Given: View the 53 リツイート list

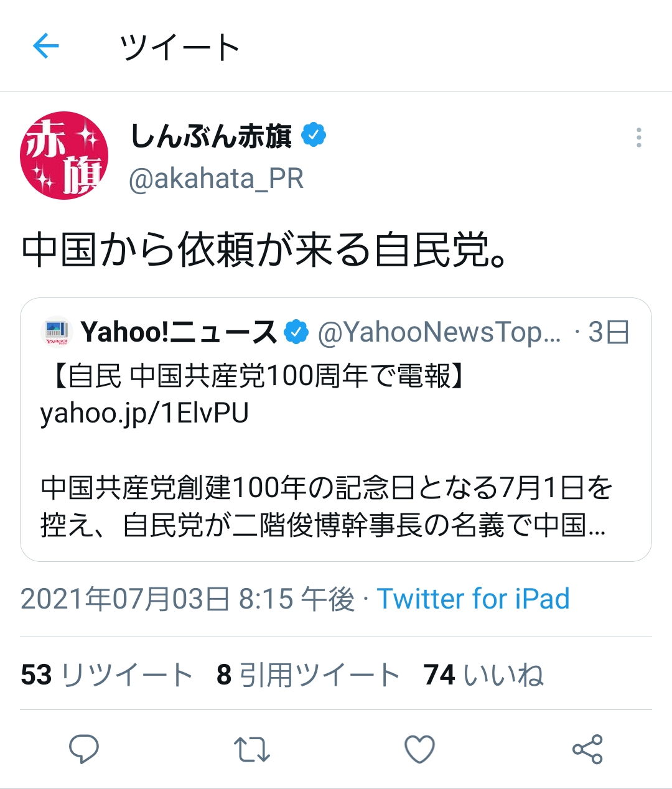Looking at the screenshot, I should (x=106, y=675).
